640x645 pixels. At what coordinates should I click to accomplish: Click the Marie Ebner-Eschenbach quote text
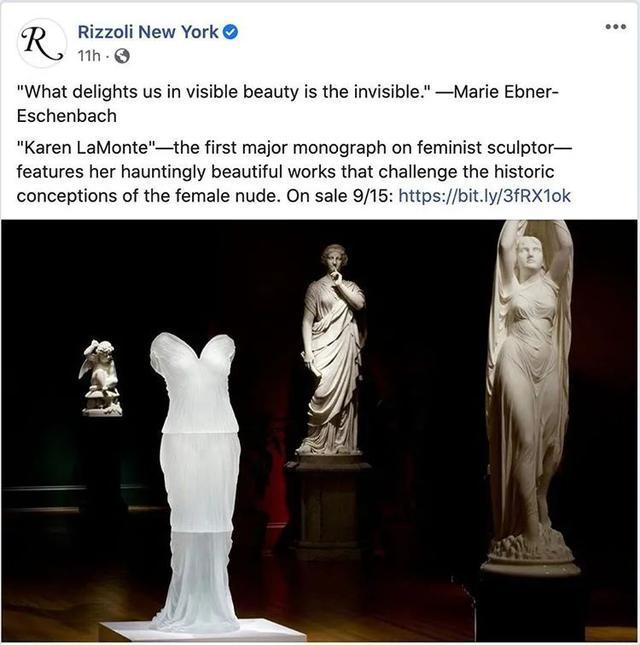point(288,104)
